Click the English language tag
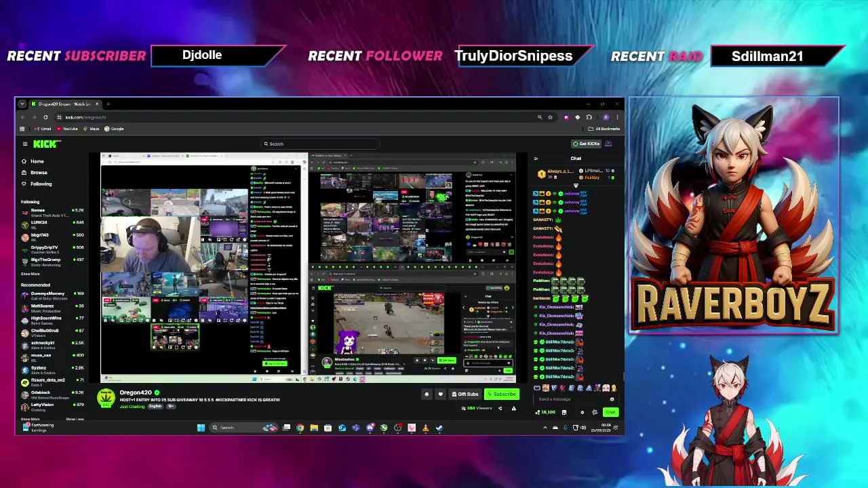The image size is (868, 488). click(x=155, y=406)
